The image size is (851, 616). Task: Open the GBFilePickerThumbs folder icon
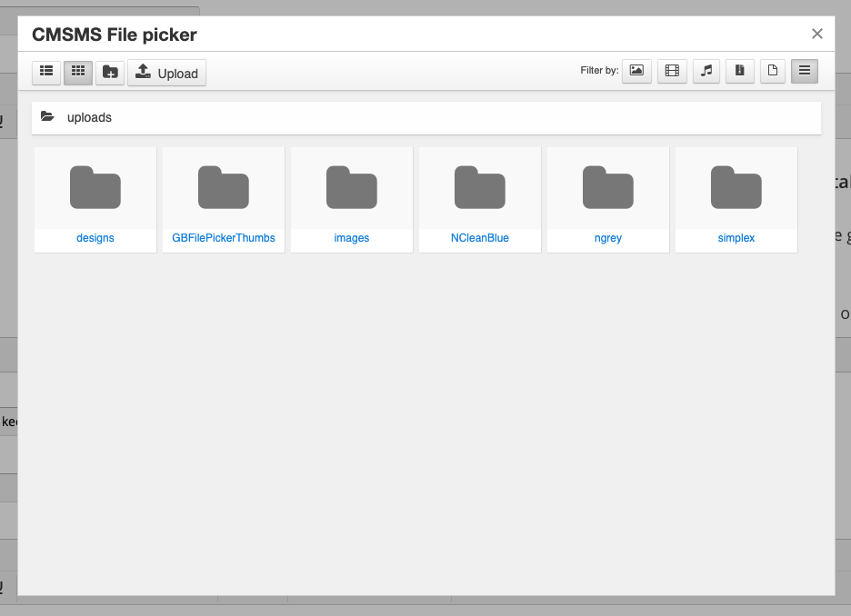click(x=224, y=188)
